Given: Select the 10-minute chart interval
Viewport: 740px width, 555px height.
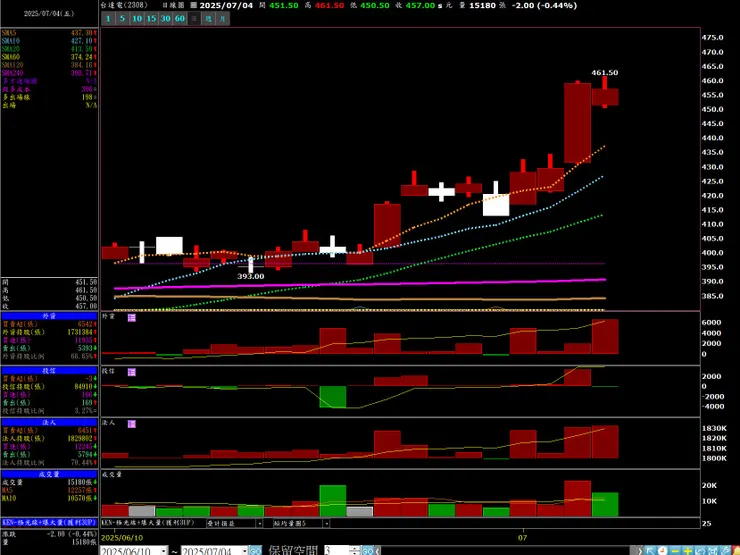Looking at the screenshot, I should pos(137,18).
